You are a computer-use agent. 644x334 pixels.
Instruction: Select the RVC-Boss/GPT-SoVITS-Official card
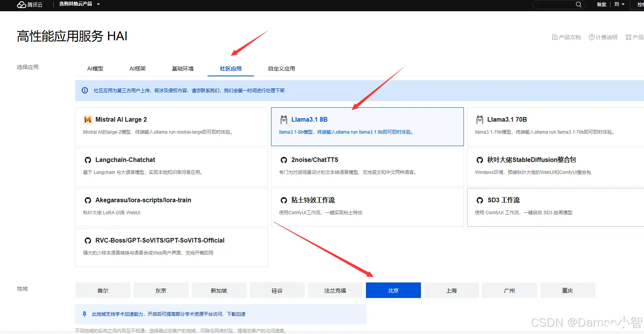click(172, 248)
